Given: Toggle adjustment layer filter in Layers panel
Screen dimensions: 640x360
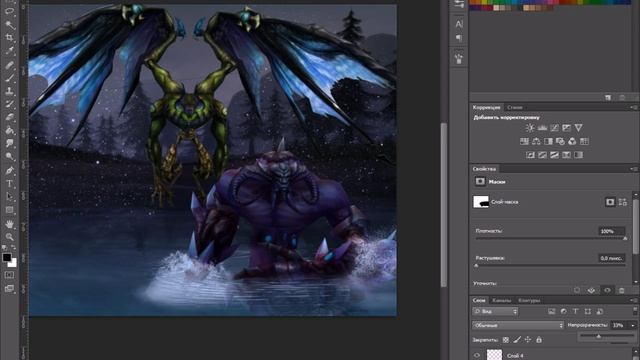Looking at the screenshot, I should (x=564, y=311).
